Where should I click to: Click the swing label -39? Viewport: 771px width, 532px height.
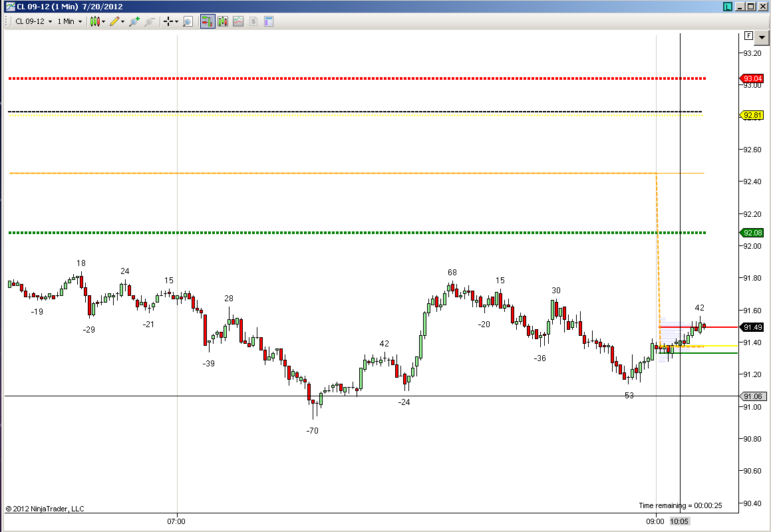[208, 364]
